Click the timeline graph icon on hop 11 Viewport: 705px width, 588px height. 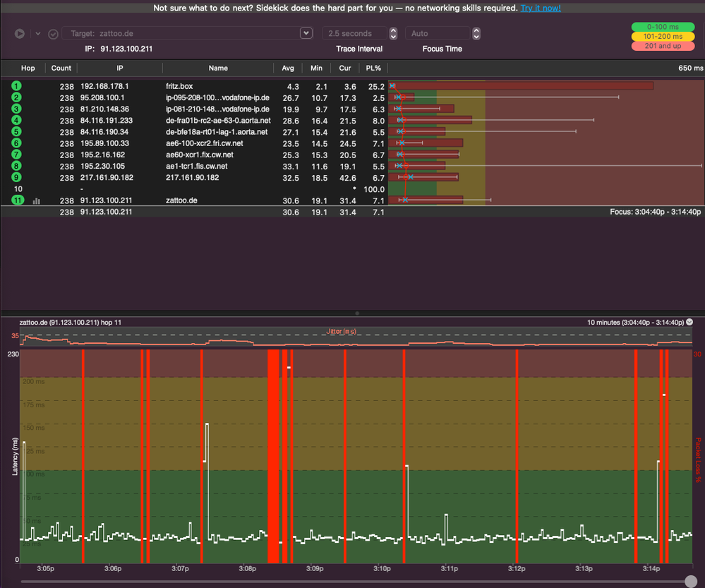36,200
